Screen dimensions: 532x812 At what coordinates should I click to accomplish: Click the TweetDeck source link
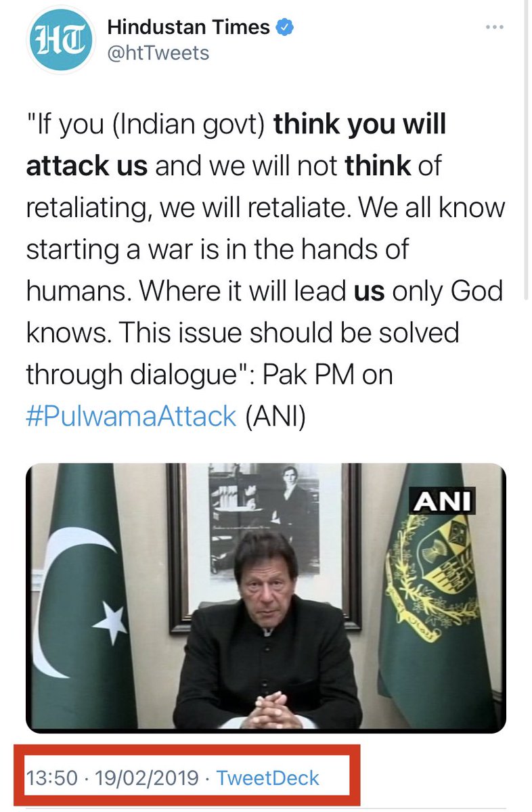coord(267,778)
